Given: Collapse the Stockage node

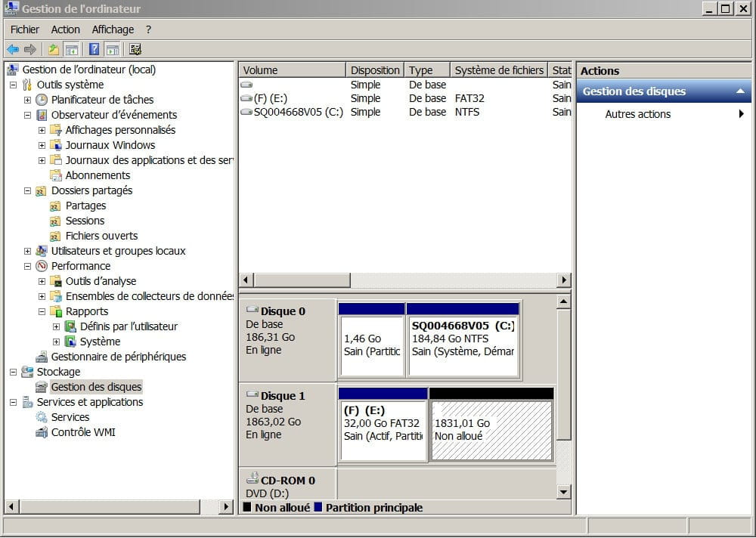Looking at the screenshot, I should (13, 372).
